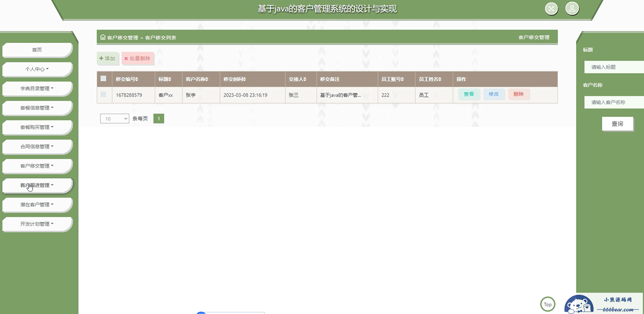
Task: Sort by 移交编号 column arrows
Action: (x=137, y=79)
